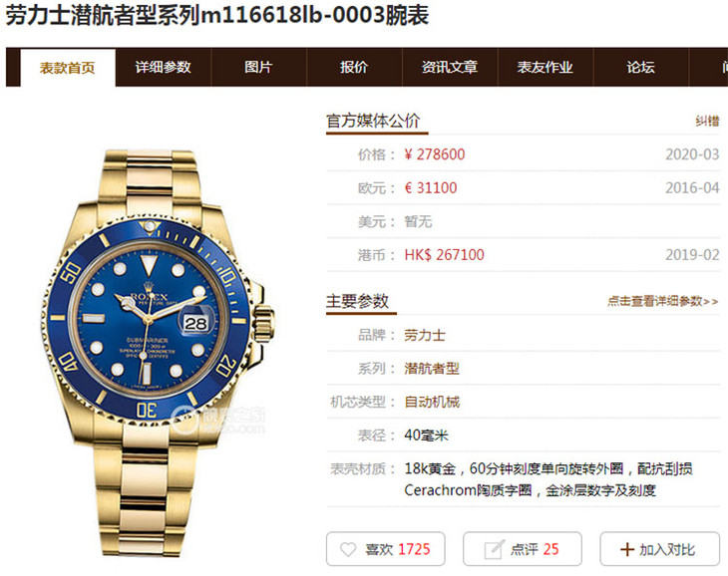Click the HK$ 267100 price value

point(445,254)
